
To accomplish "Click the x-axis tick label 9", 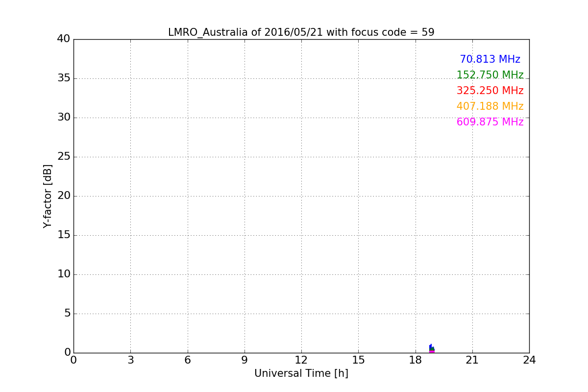I will [245, 360].
